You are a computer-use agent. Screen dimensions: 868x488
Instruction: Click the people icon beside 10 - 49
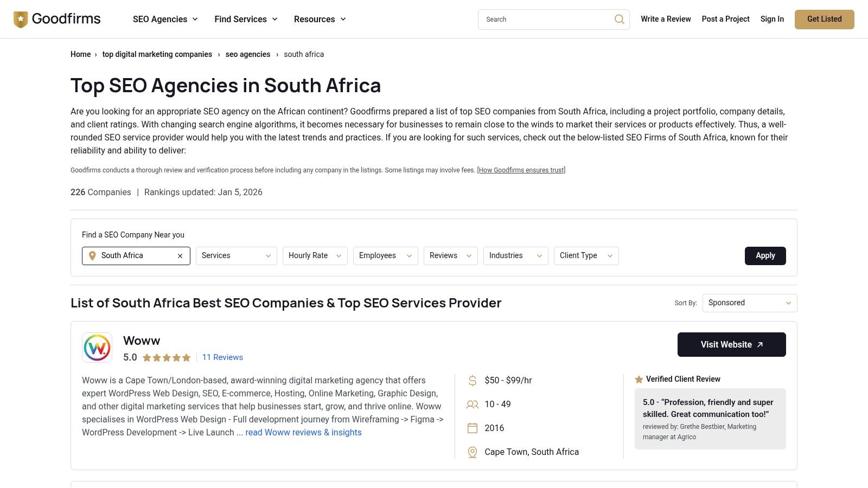coord(471,404)
